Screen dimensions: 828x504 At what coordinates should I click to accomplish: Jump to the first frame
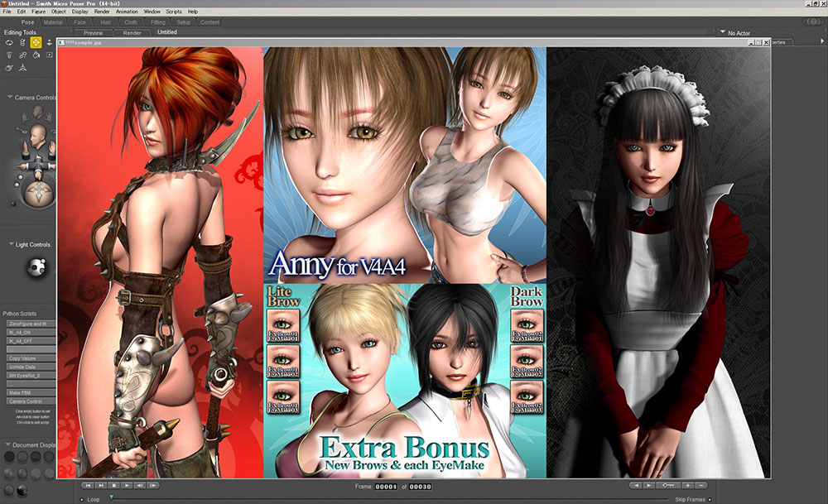tap(89, 485)
